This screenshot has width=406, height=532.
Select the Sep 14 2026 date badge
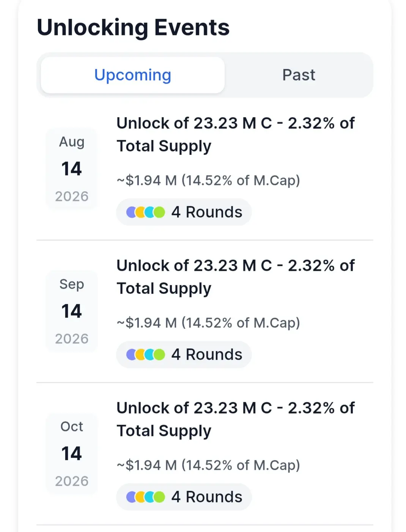[x=72, y=311]
